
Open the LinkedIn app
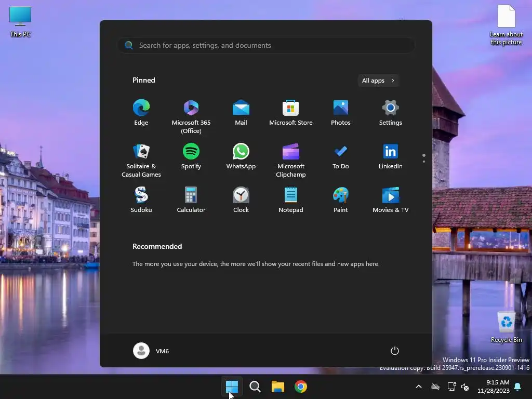coord(391,156)
